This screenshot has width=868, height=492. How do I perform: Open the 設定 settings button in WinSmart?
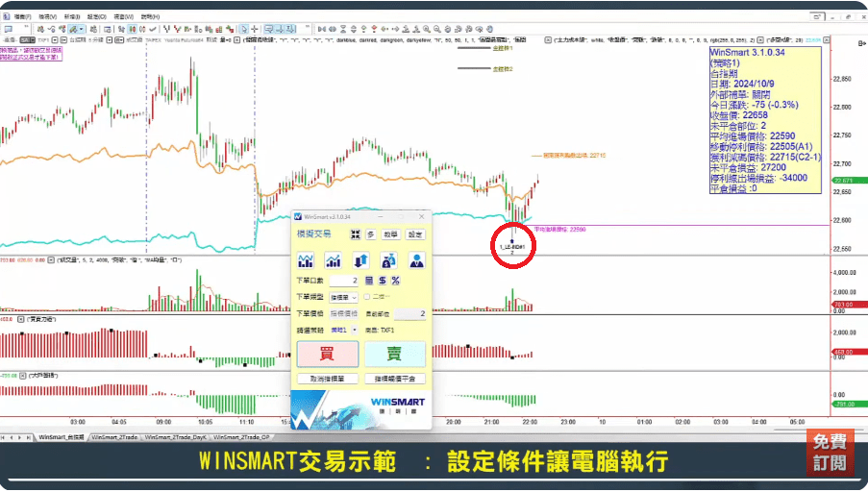coord(415,234)
